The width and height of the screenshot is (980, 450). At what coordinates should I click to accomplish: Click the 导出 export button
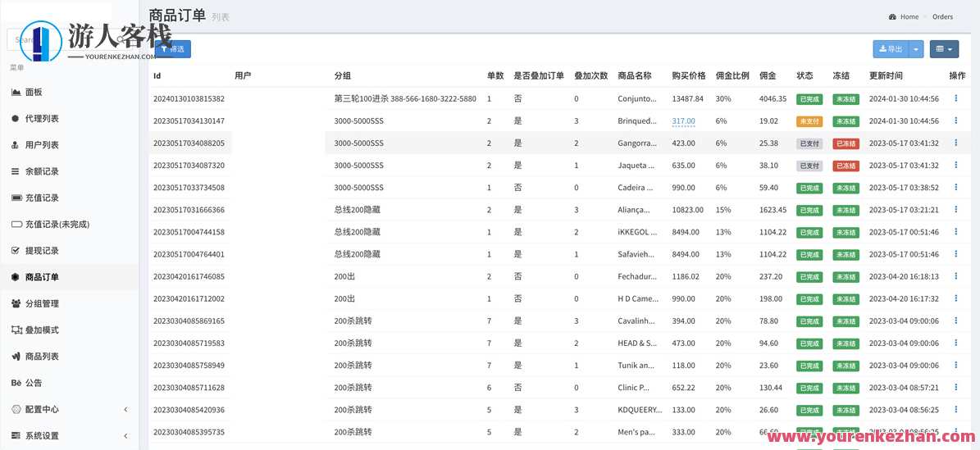891,49
